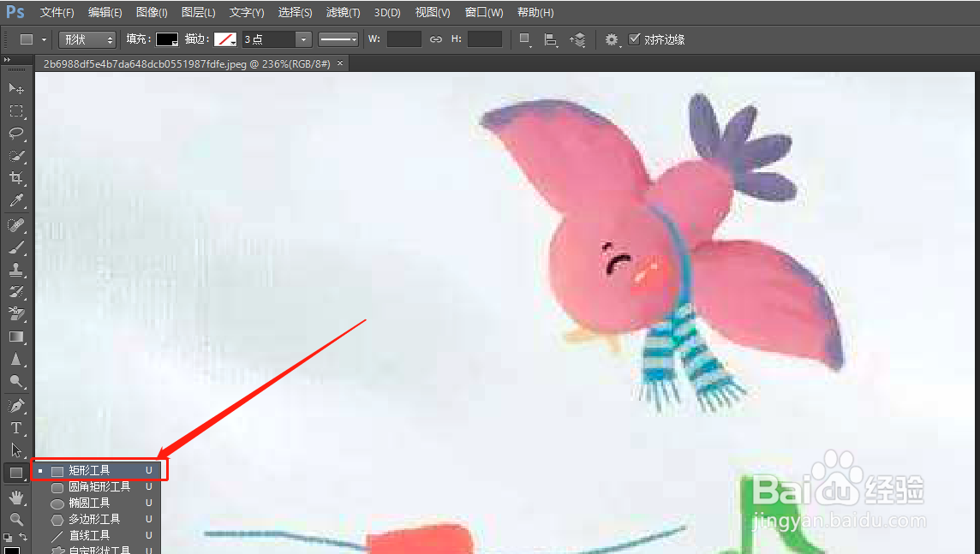
Task: Open the 编辑(E) menu
Action: tap(105, 13)
